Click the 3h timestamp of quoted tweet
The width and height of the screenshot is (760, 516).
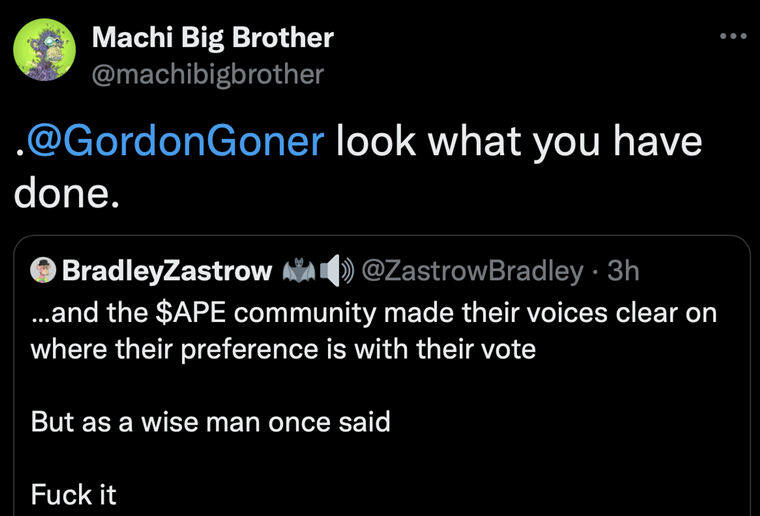pos(623,270)
